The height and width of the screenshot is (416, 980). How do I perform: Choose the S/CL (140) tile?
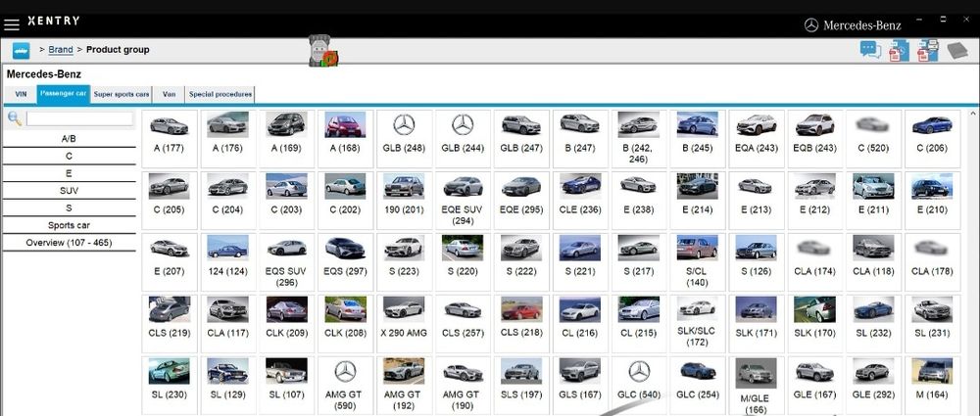698,261
